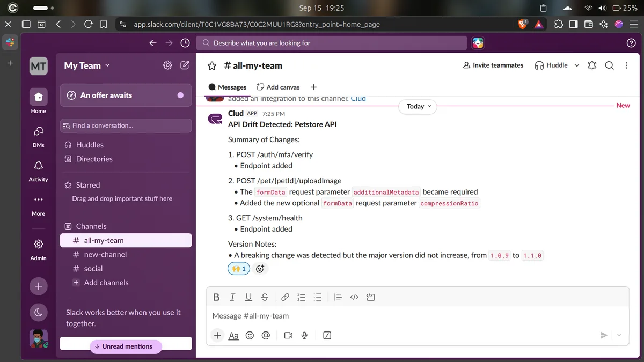The image size is (644, 362).
Task: Open the emoji picker in the composer
Action: click(250, 335)
